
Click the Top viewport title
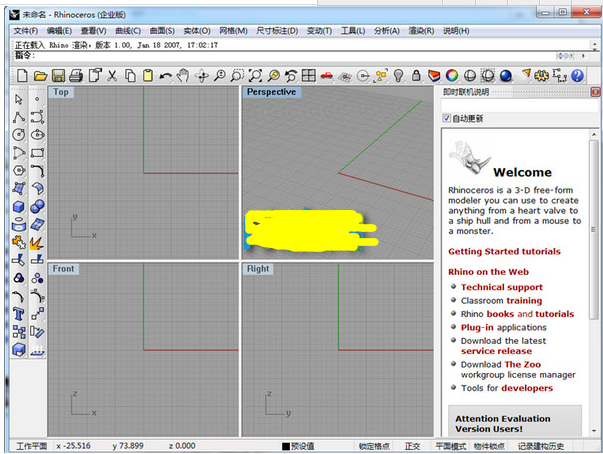(61, 92)
